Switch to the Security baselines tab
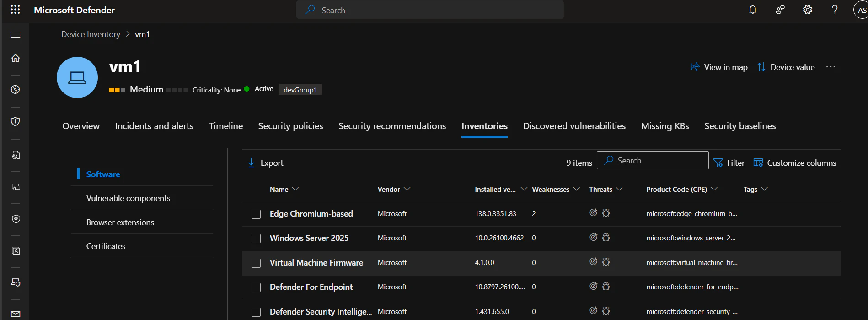The image size is (868, 320). tap(740, 126)
